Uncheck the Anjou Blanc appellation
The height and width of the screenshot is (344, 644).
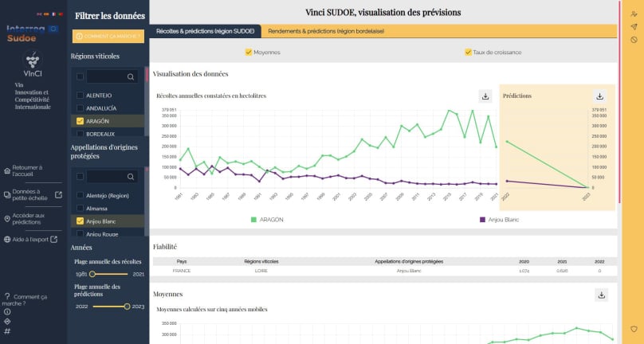(80, 221)
